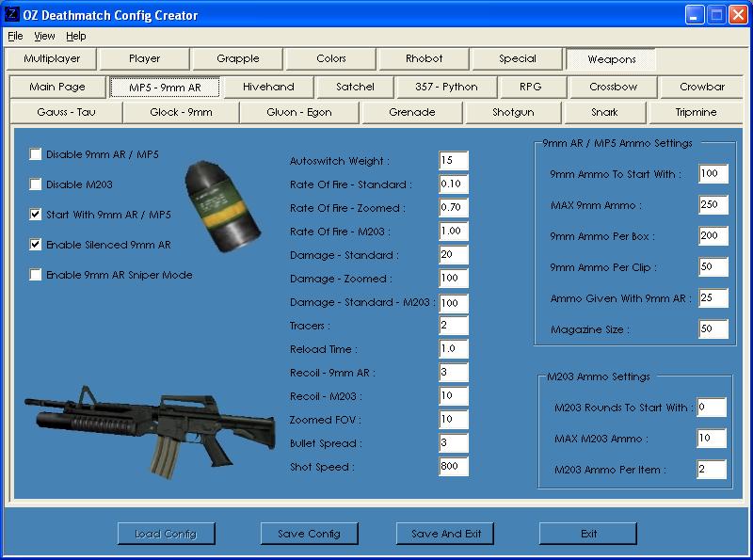Click the Load Config button
The width and height of the screenshot is (753, 560).
pos(167,534)
